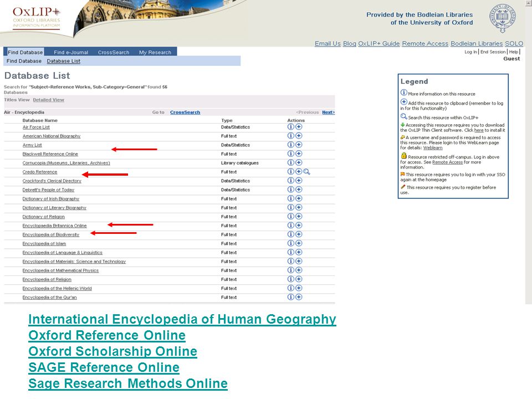
Task: Open info for Dictionary of Irish Biography
Action: (x=290, y=198)
